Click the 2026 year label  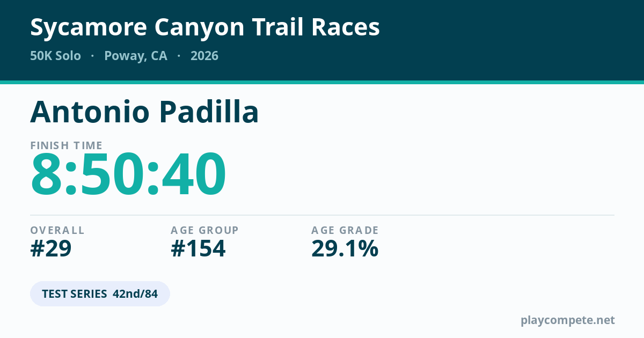click(204, 56)
